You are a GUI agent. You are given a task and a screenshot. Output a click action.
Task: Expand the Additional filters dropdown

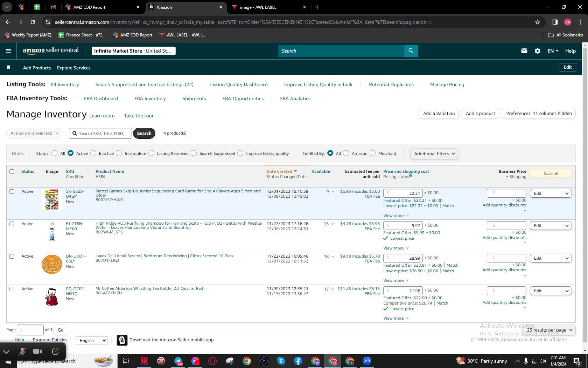434,154
